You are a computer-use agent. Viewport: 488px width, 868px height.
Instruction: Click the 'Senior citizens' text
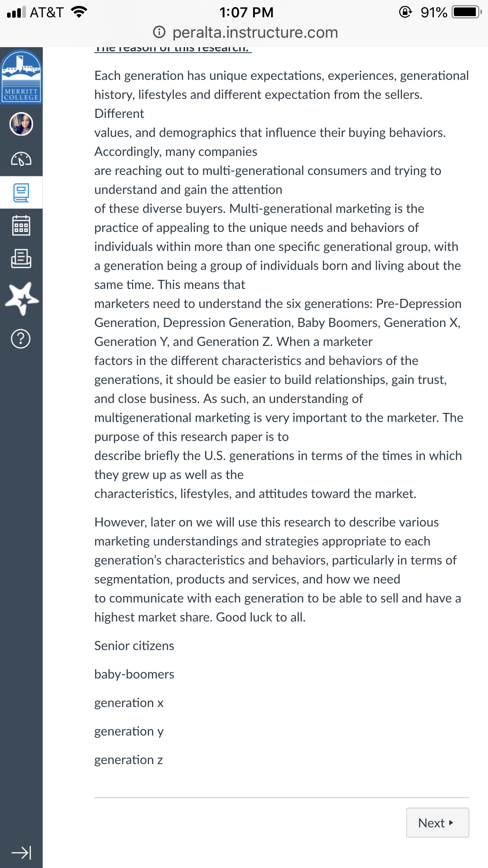click(134, 645)
